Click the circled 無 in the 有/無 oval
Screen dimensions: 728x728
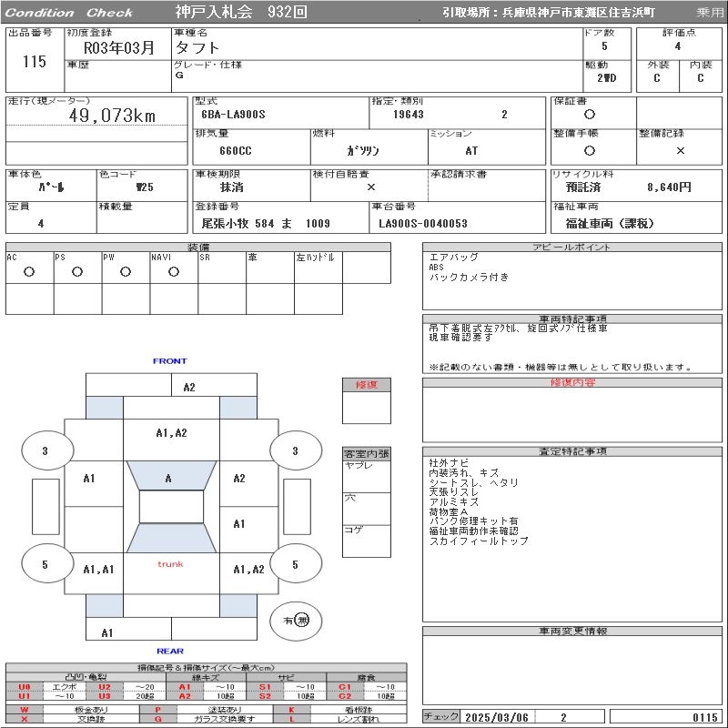(302, 621)
